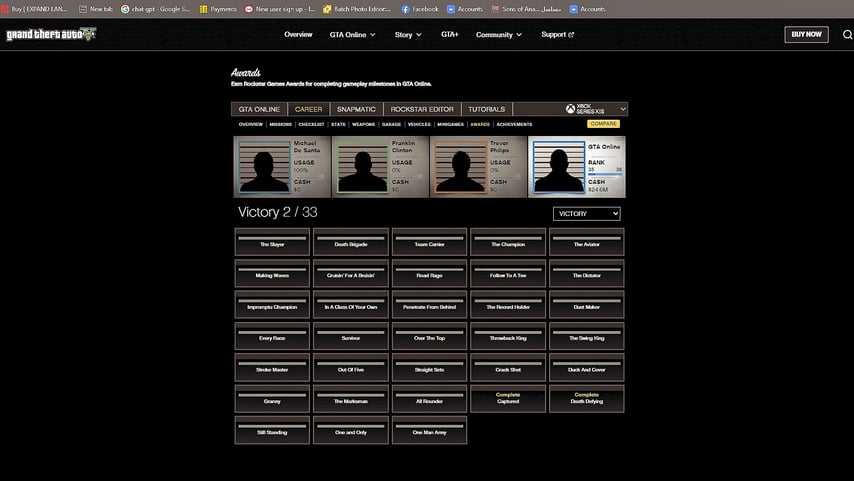The height and width of the screenshot is (481, 854).
Task: Click the Buy Now button
Action: [x=806, y=34]
